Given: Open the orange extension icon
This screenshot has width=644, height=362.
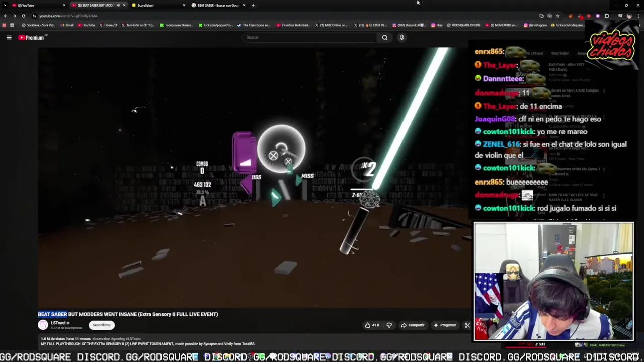Looking at the screenshot, I should coord(571,16).
